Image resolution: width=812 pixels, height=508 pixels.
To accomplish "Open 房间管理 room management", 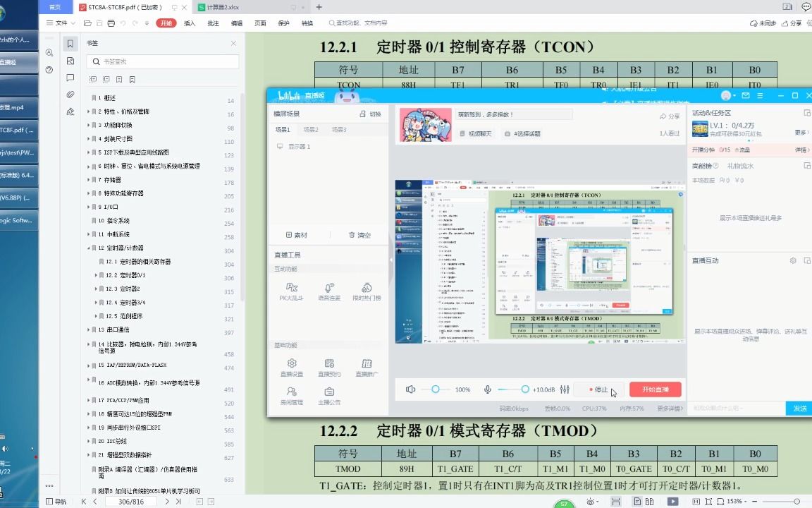I will point(293,394).
